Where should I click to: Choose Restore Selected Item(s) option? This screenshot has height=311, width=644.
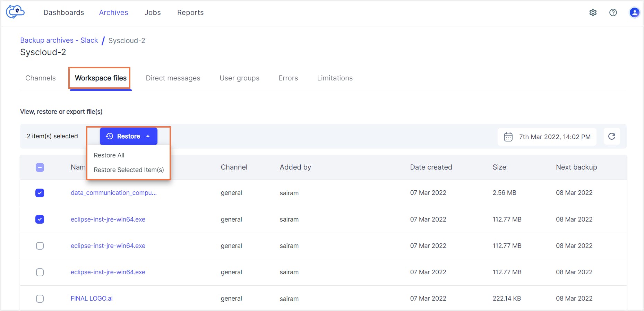(x=129, y=170)
